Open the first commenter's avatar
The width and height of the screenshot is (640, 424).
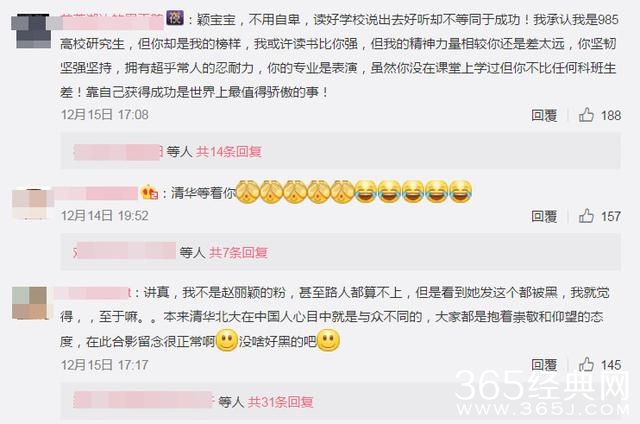31,31
